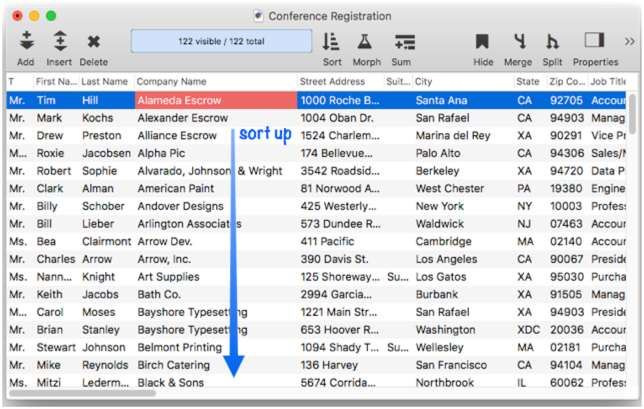This screenshot has width=644, height=409.
Task: Click the 122 visible / 122 total search field
Action: 221,41
